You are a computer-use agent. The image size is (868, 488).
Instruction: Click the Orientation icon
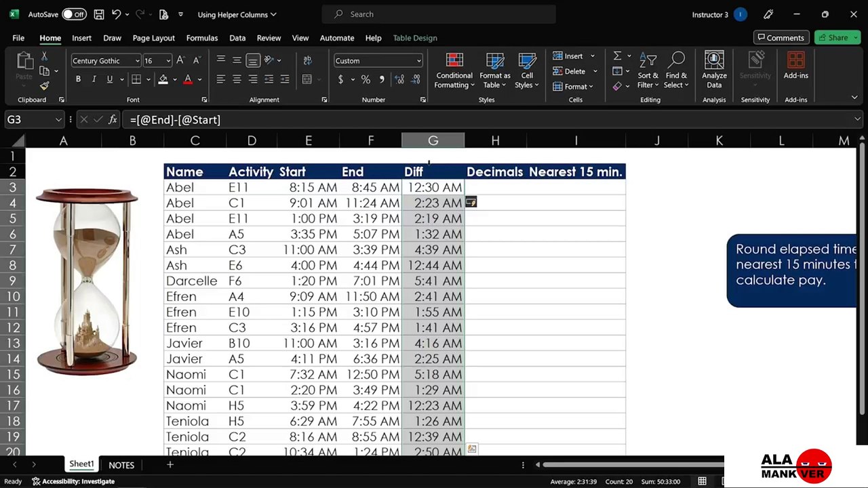269,60
